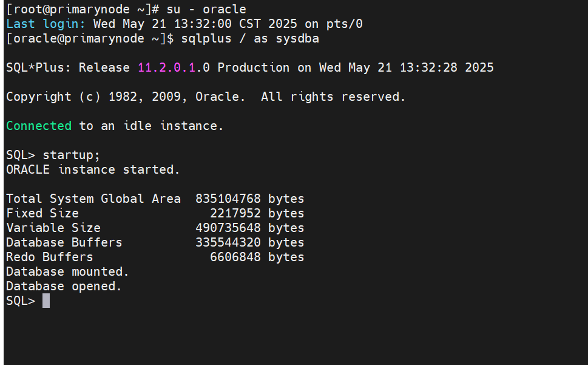Screen dimensions: 588x365
Task: Click "Database opened." line
Action: 64,286
